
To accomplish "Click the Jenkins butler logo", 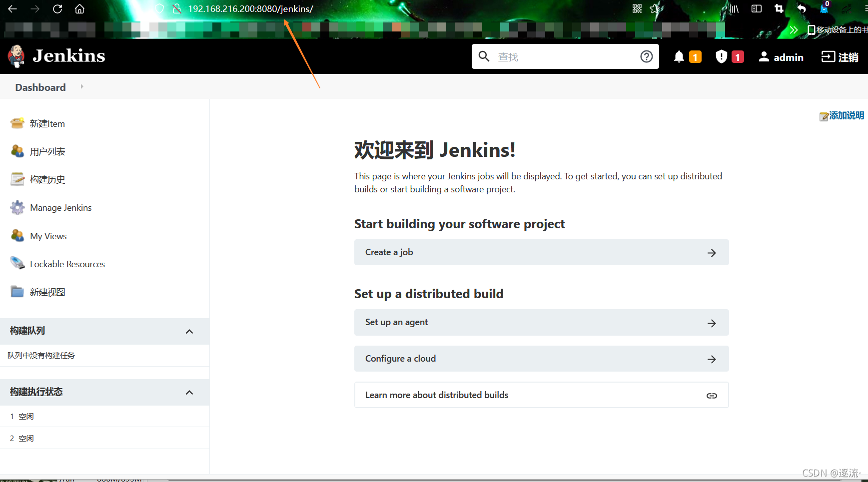I will 16,56.
